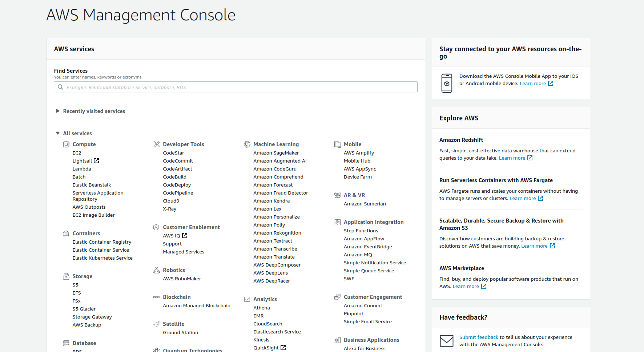Open Serverless Application Repository link
The width and height of the screenshot is (644, 352).
click(98, 196)
